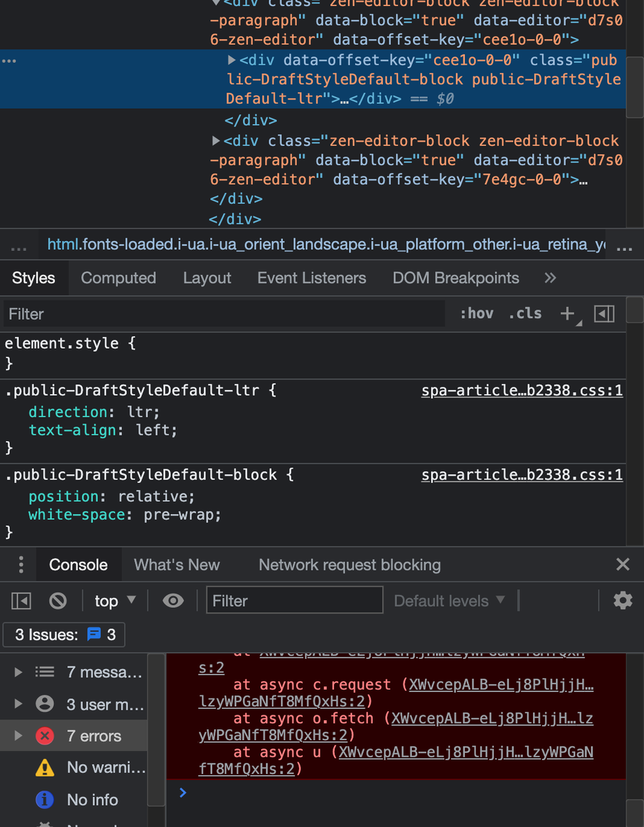This screenshot has height=827, width=644.
Task: Open the top JavaScript context dropdown
Action: click(115, 601)
